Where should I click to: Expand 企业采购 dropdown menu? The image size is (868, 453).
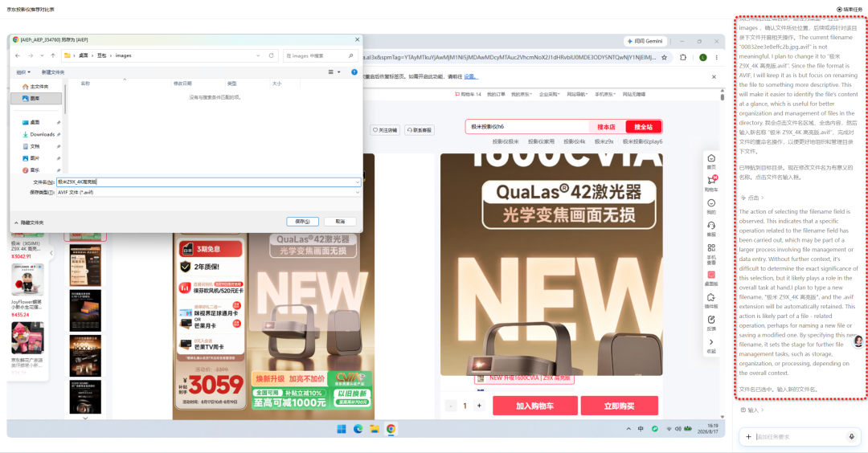tap(549, 95)
